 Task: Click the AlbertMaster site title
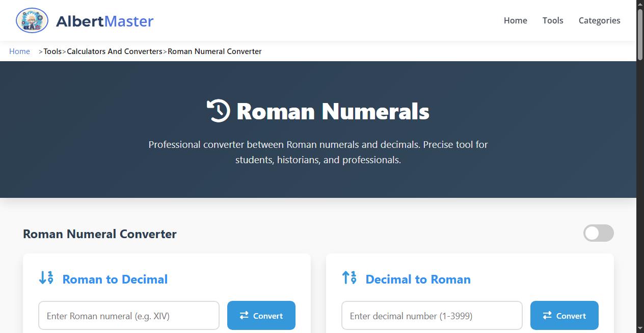(105, 21)
